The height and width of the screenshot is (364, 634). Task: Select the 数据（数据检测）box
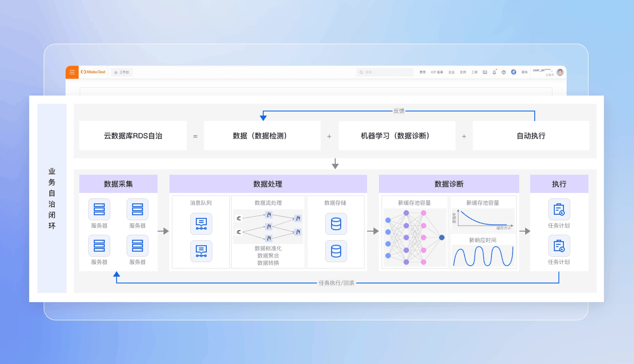pos(262,136)
